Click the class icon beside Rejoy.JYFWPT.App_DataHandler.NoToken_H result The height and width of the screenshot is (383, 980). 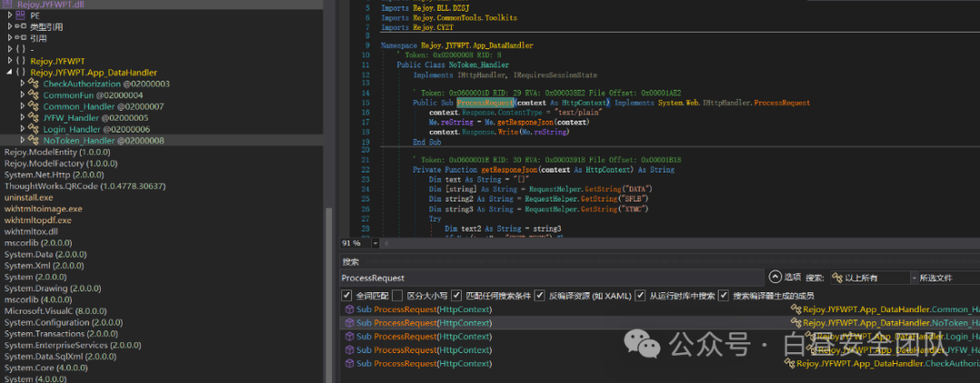click(x=797, y=323)
